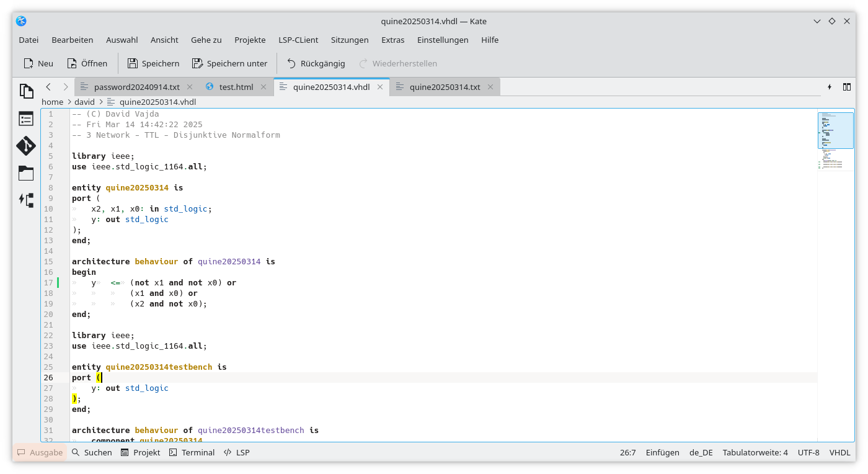Toggle the Ausgabe panel
This screenshot has height=474, width=868.
pyautogui.click(x=40, y=452)
